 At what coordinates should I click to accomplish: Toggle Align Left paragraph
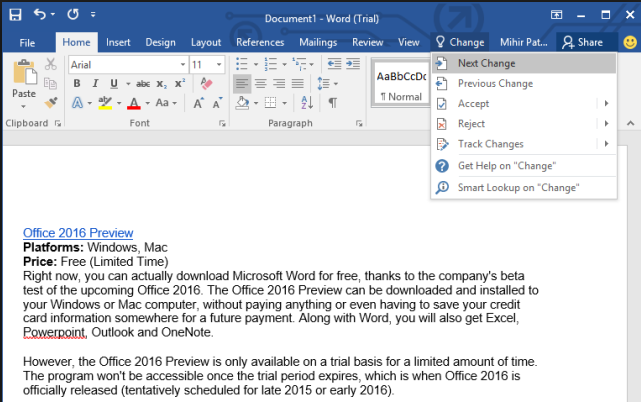point(242,84)
